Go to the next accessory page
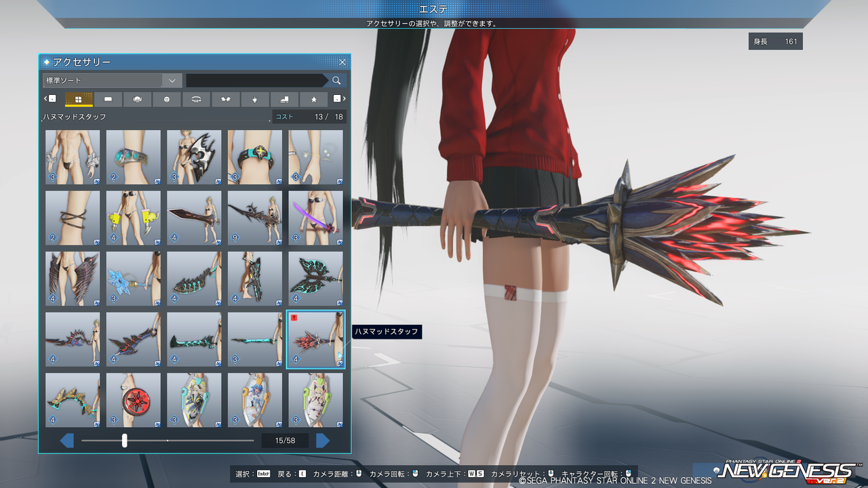Screen dimensions: 868x488 [323, 441]
